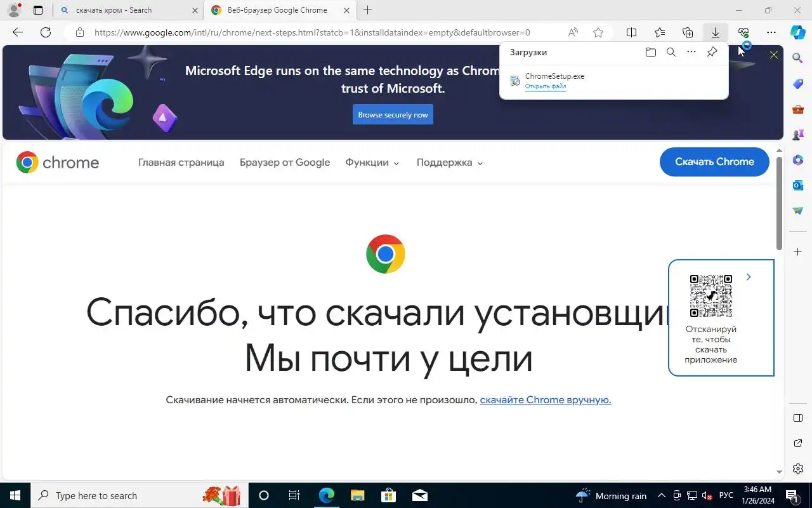Image resolution: width=812 pixels, height=508 pixels.
Task: Close скачать хром Search tab
Action: (195, 10)
